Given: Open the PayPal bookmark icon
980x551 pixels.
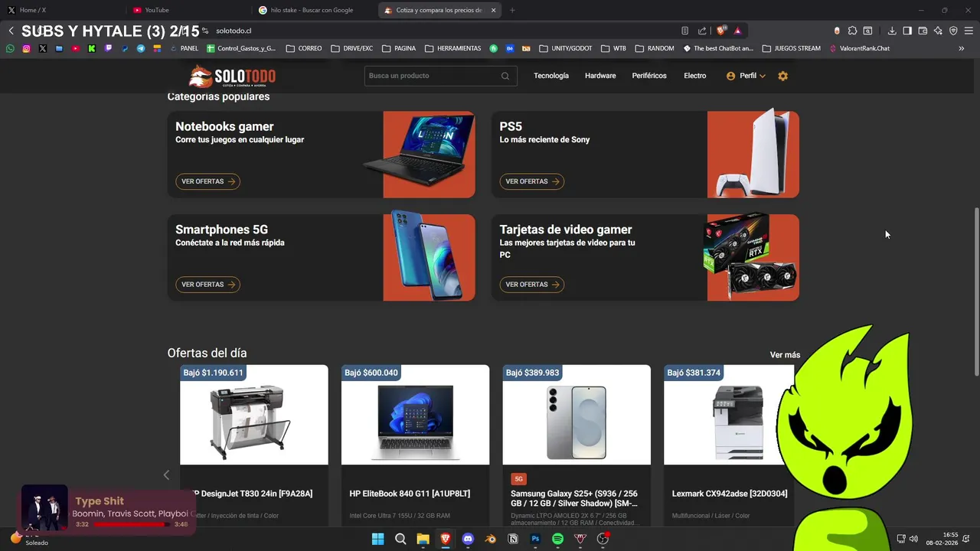Looking at the screenshot, I should tap(125, 48).
